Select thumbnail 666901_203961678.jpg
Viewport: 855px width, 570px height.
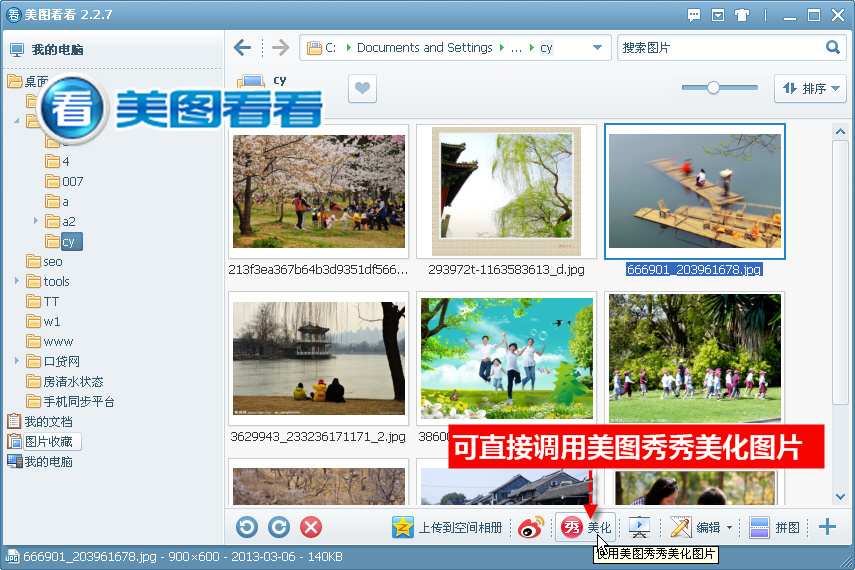pyautogui.click(x=695, y=191)
